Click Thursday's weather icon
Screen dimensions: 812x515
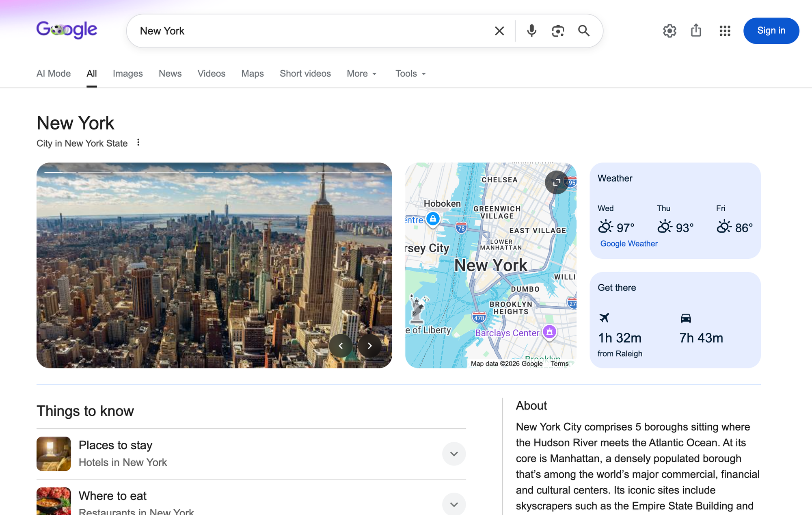pos(665,227)
